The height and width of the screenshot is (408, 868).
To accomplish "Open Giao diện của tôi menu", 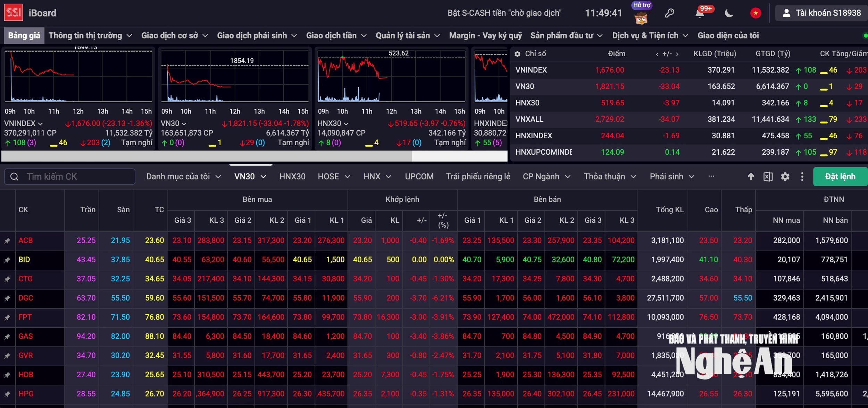I will 728,35.
